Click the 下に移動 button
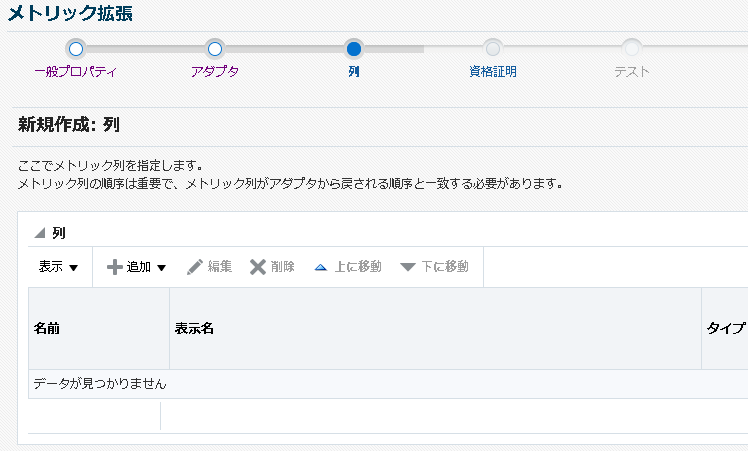The image size is (748, 451). pos(435,267)
